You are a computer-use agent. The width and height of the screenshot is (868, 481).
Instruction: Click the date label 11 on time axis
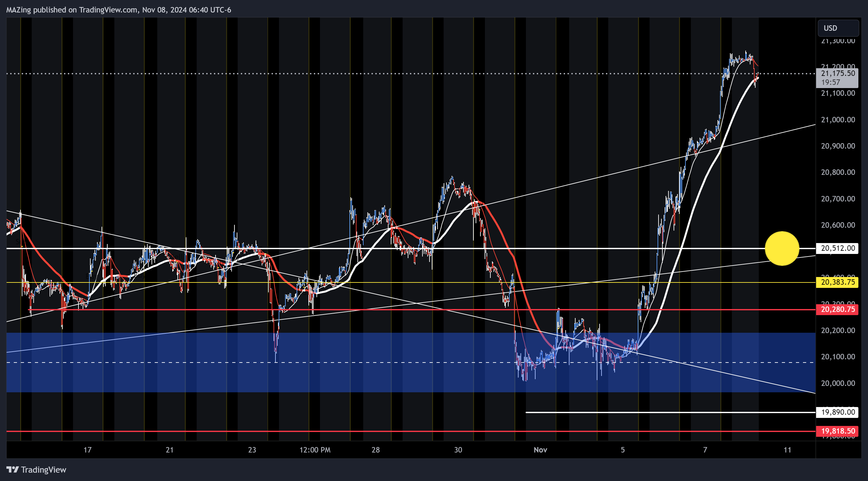click(787, 450)
